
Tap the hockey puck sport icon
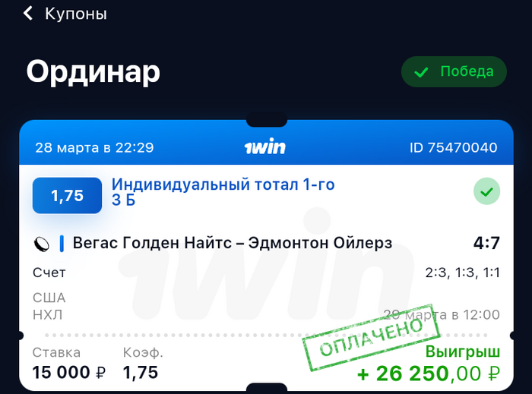click(x=41, y=244)
